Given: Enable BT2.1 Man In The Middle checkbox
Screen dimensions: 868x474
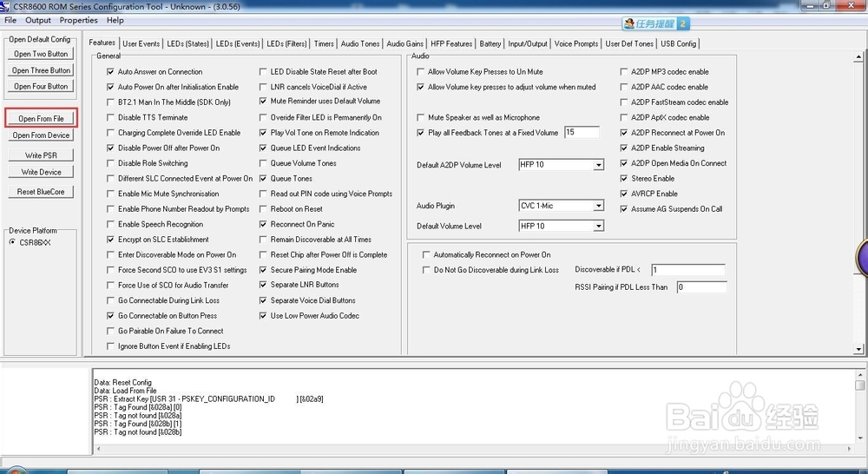Looking at the screenshot, I should (110, 102).
